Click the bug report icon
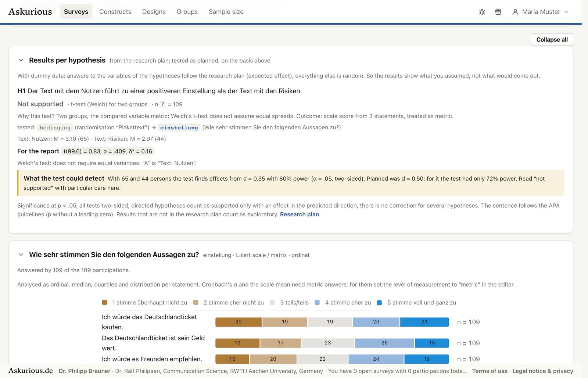The width and height of the screenshot is (588, 378). click(482, 12)
